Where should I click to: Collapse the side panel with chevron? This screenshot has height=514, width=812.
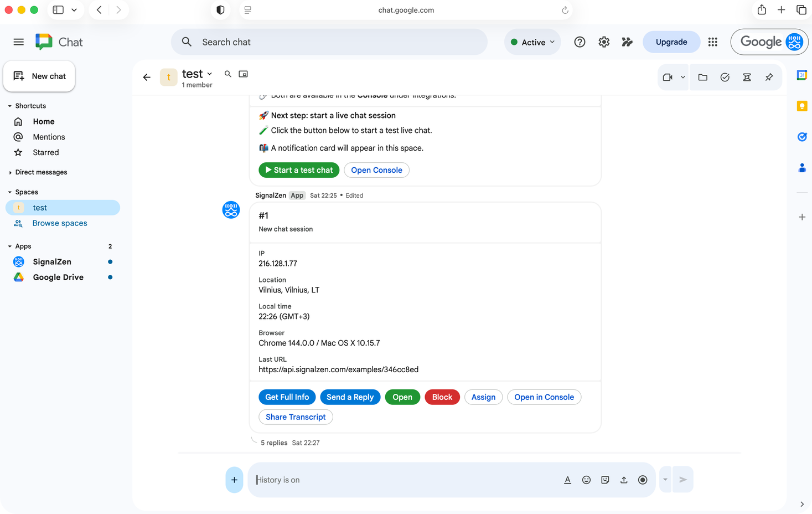click(x=802, y=504)
